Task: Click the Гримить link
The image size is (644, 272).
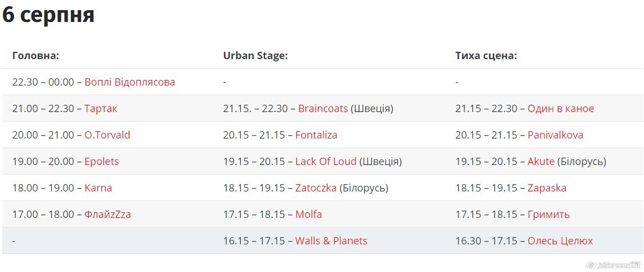Action: pos(548,215)
